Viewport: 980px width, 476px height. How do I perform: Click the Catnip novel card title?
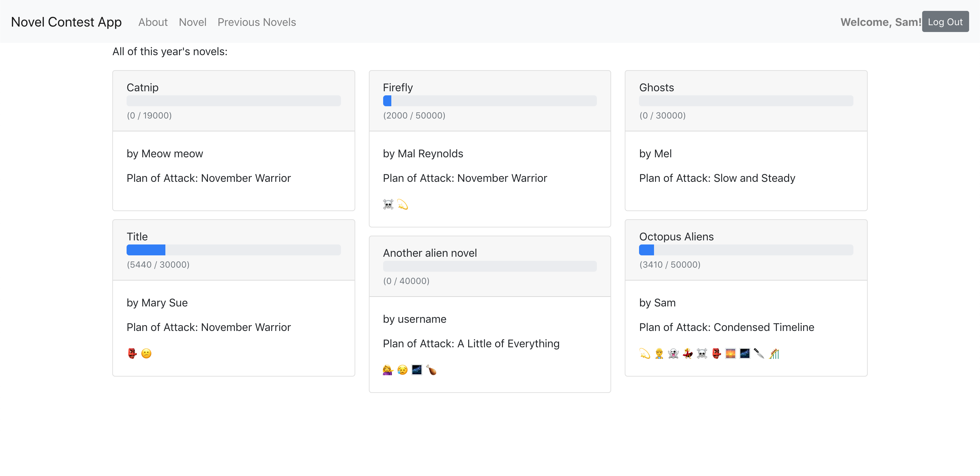tap(142, 87)
